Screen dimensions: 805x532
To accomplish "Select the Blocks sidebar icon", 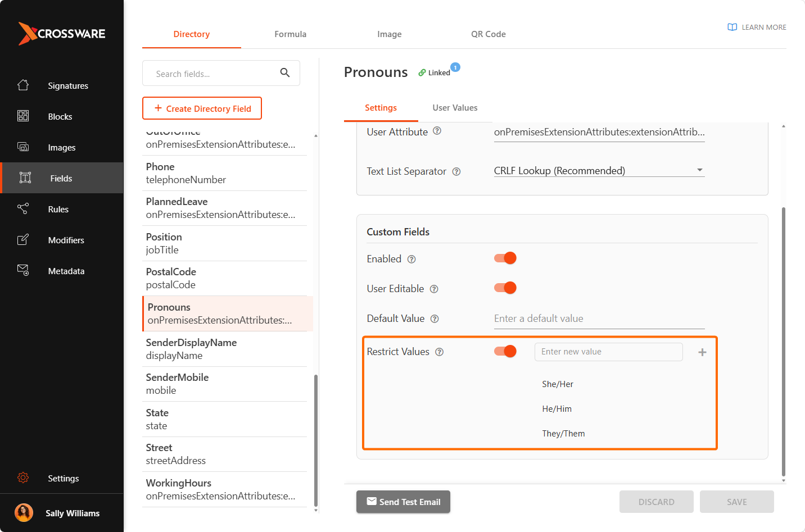I will coord(23,116).
